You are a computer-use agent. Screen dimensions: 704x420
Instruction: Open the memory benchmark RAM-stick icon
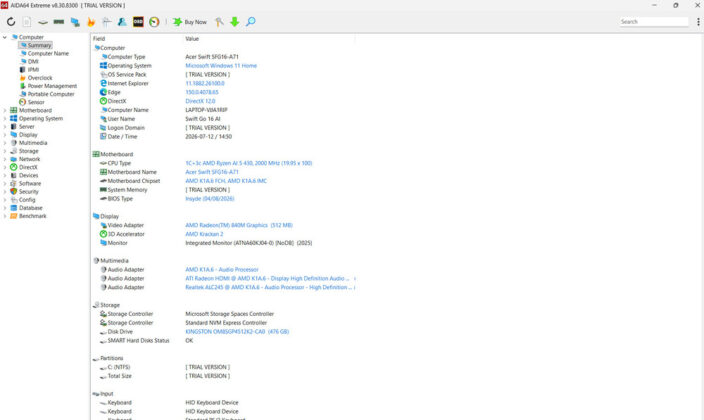(59, 22)
